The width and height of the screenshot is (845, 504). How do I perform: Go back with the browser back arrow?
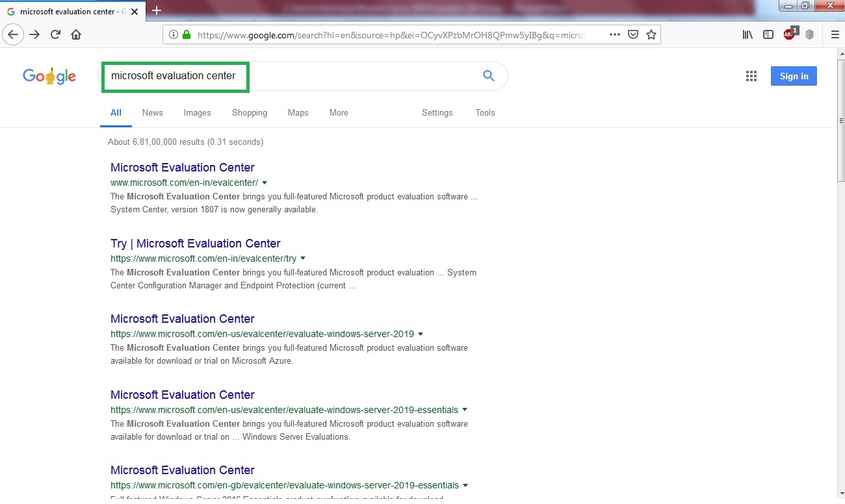pyautogui.click(x=13, y=34)
